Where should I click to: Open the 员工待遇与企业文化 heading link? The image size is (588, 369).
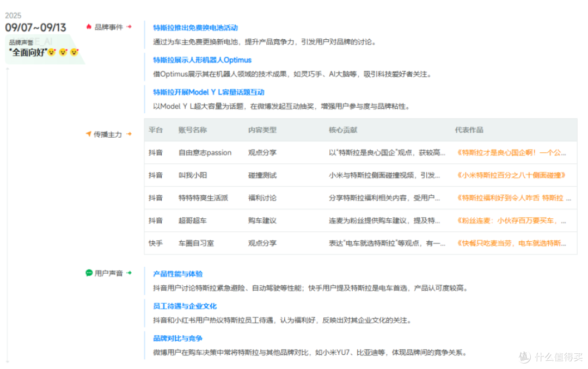[x=185, y=306]
